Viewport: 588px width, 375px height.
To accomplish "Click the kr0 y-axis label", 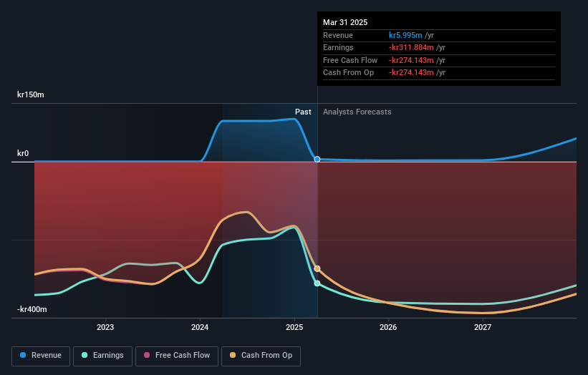I will point(23,153).
